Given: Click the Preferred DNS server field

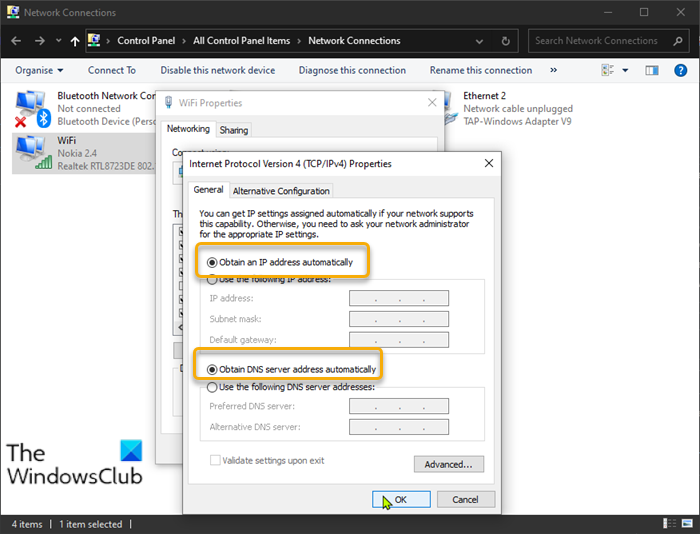Looking at the screenshot, I should click(399, 406).
